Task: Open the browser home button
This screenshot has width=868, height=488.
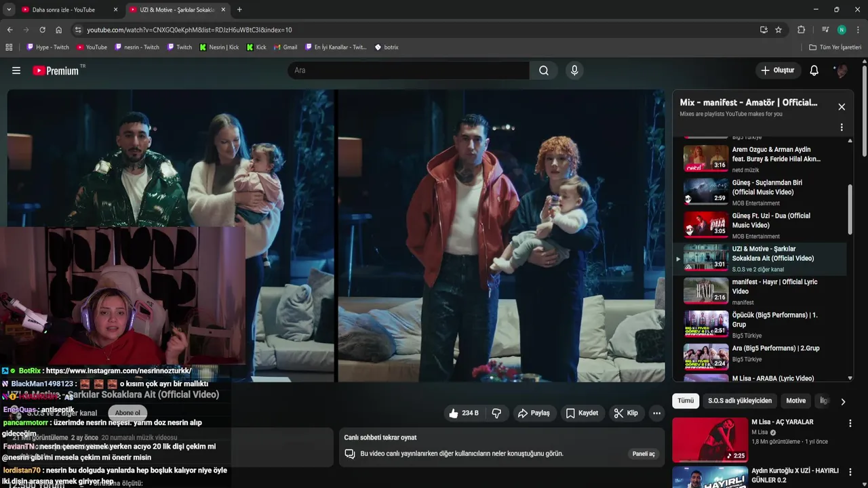Action: (59, 30)
